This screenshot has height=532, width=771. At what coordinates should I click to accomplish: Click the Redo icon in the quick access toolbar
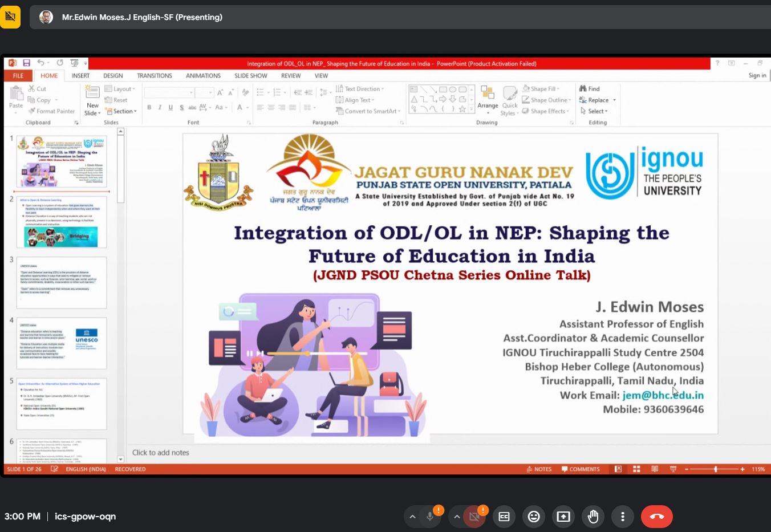[x=59, y=63]
